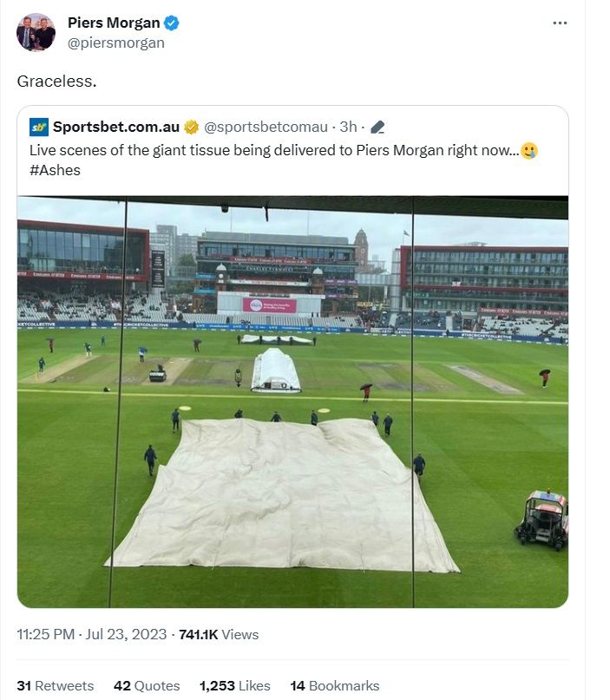The width and height of the screenshot is (610, 700).
Task: Open the @piersmorgan handle
Action: (x=115, y=43)
